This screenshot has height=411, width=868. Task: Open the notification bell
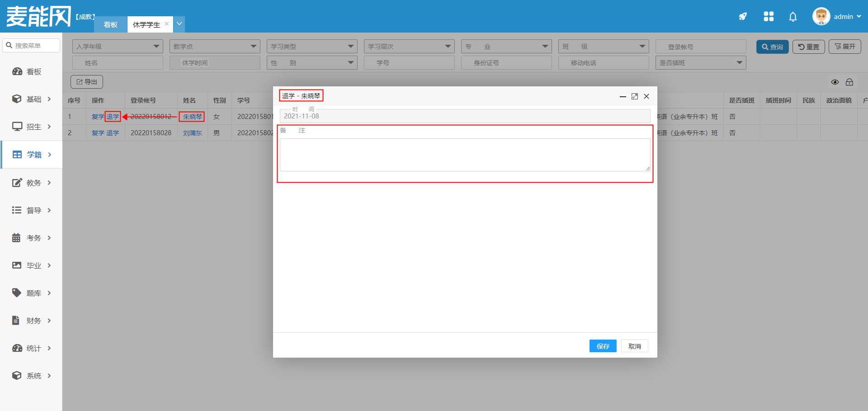793,17
